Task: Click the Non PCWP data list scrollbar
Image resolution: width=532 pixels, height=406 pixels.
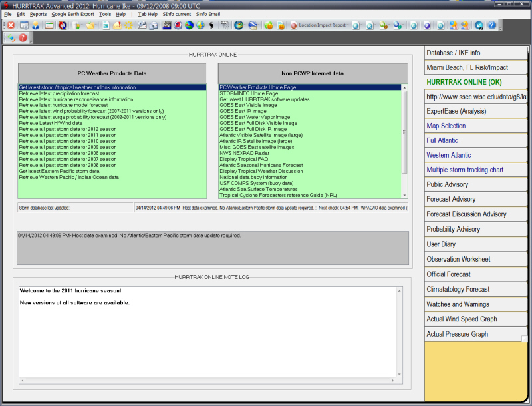Action: coord(404,141)
